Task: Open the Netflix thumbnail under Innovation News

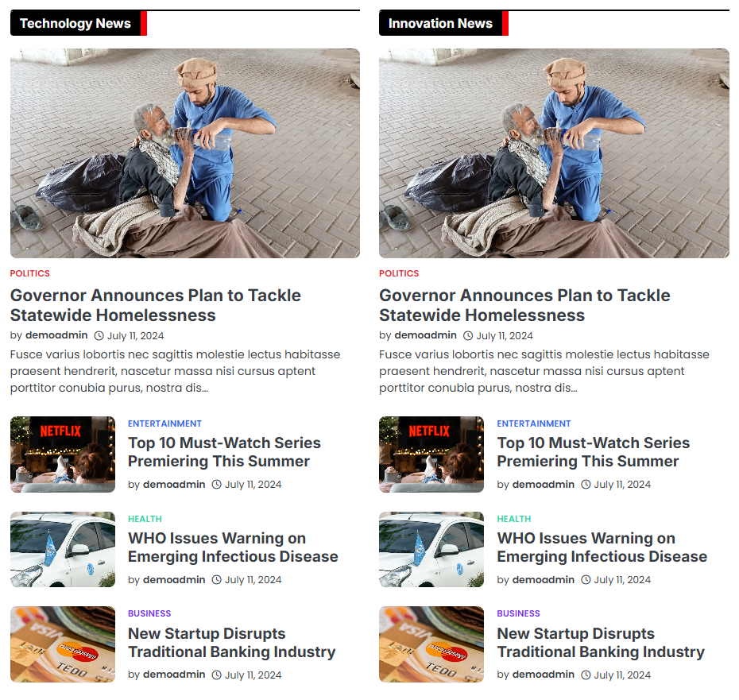Action: pyautogui.click(x=431, y=454)
